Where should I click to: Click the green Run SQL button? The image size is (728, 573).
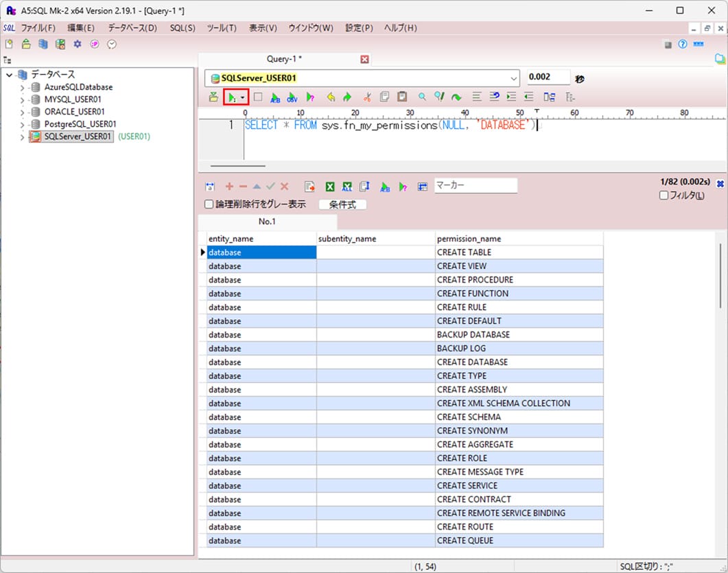[232, 97]
